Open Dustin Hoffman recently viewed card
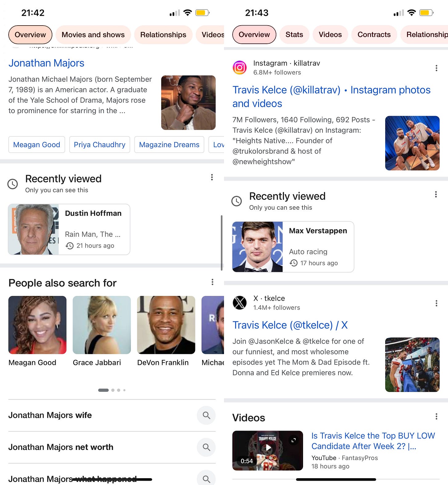This screenshot has width=448, height=485. click(69, 229)
